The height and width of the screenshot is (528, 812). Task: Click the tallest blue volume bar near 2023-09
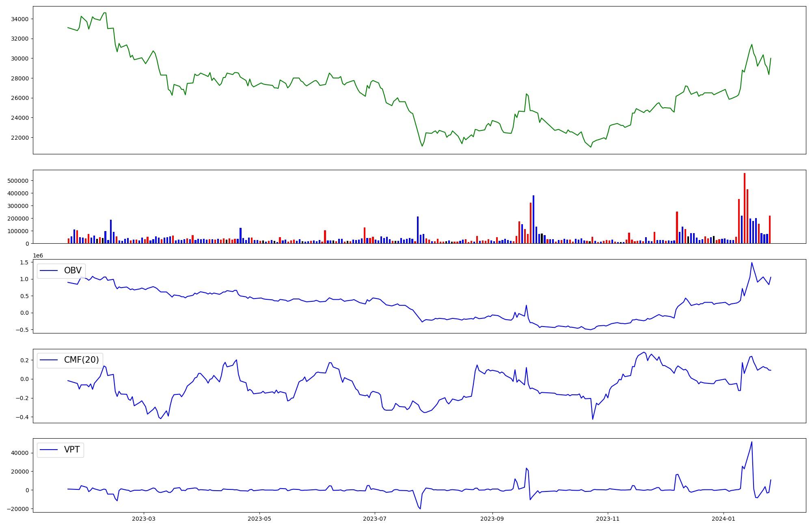[x=533, y=219]
